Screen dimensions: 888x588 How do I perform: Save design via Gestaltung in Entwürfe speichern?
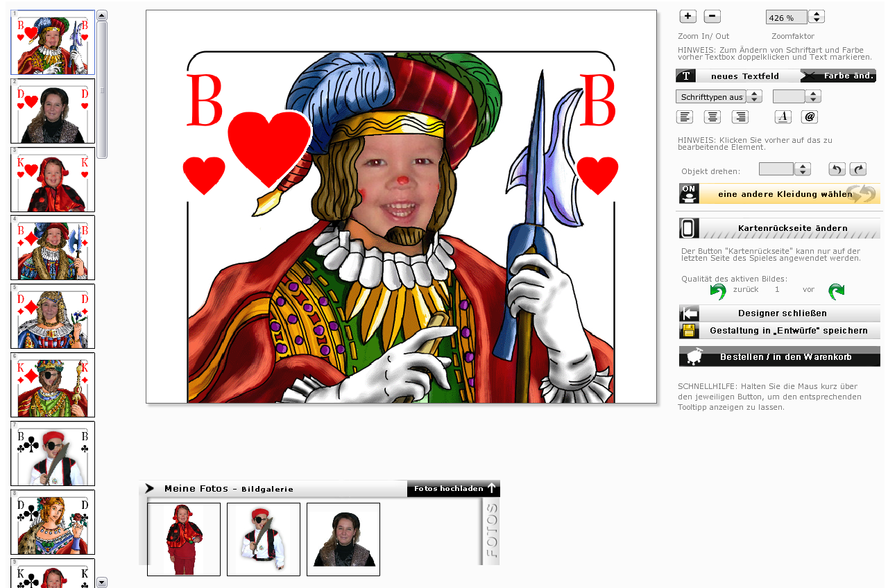[x=780, y=331]
